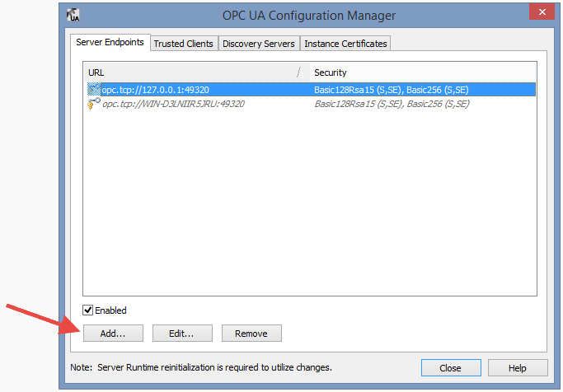Open Help for the configuration manager
Viewport: 563px width, 392px height.
[518, 367]
